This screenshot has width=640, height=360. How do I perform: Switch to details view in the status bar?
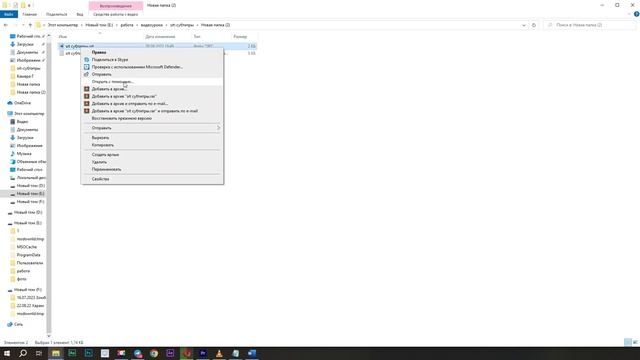(628, 342)
